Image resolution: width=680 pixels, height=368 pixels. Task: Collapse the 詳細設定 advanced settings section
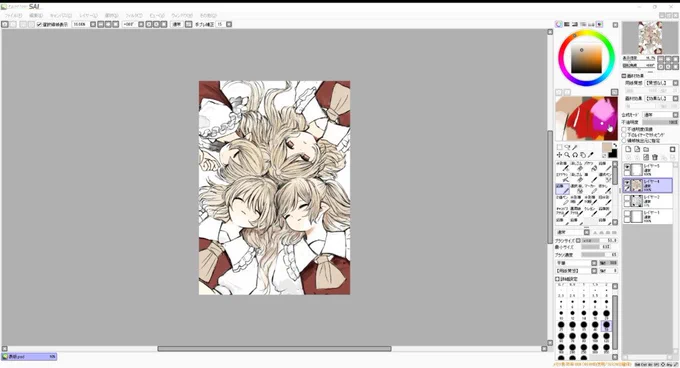pos(557,279)
